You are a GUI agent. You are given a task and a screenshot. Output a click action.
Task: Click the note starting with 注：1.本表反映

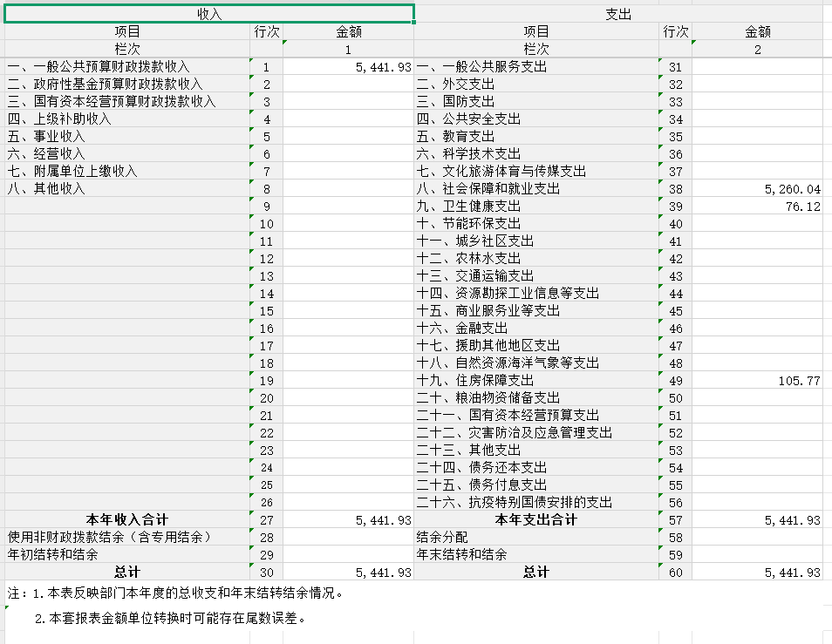point(174,594)
